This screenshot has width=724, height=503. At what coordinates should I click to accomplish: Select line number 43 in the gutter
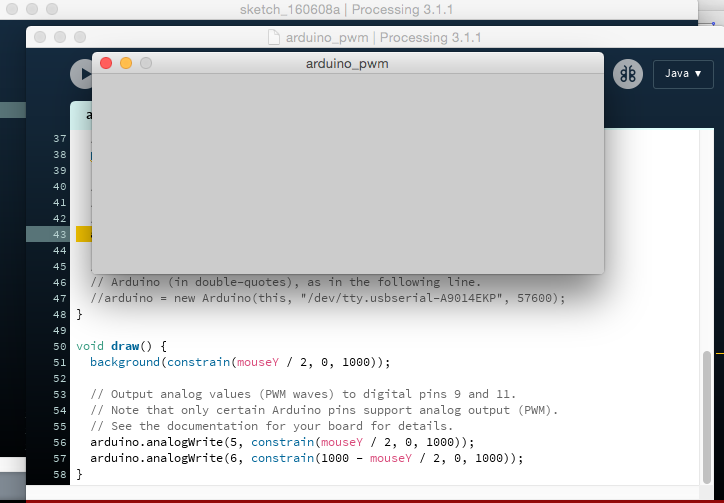60,234
